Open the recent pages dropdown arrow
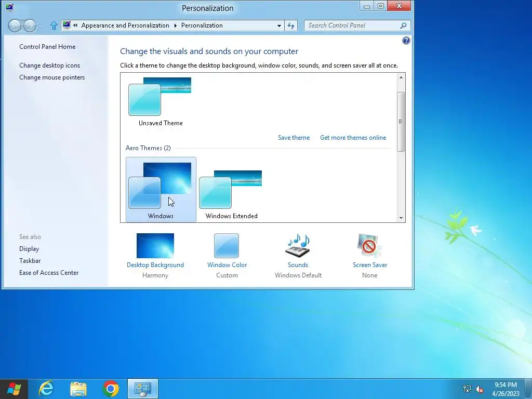Screen dimensions: 532x399 click(40, 26)
